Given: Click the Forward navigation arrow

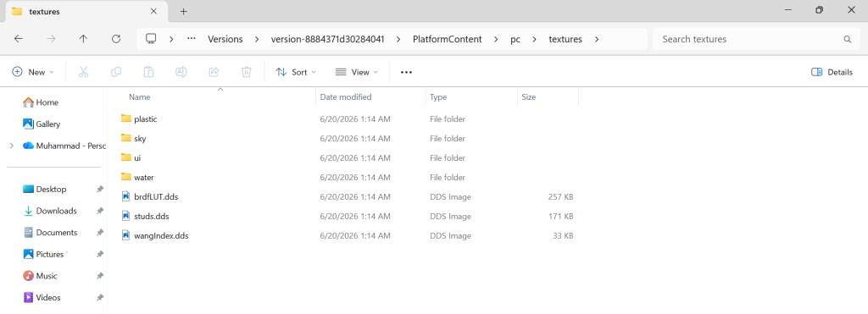Looking at the screenshot, I should click(51, 39).
